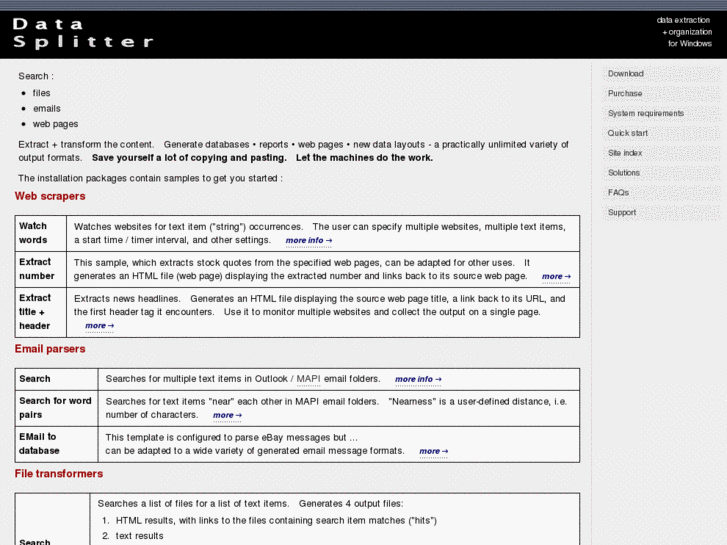Open the Download page from sidebar

click(x=625, y=74)
